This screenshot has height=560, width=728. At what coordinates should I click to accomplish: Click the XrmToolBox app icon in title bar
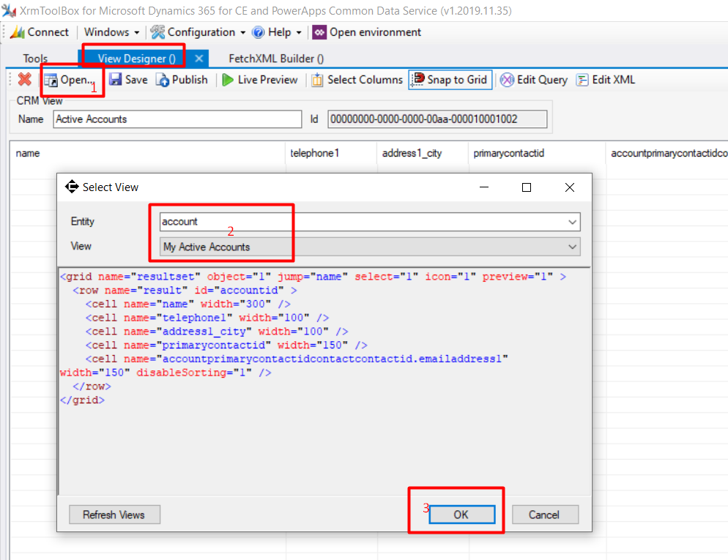(x=9, y=10)
